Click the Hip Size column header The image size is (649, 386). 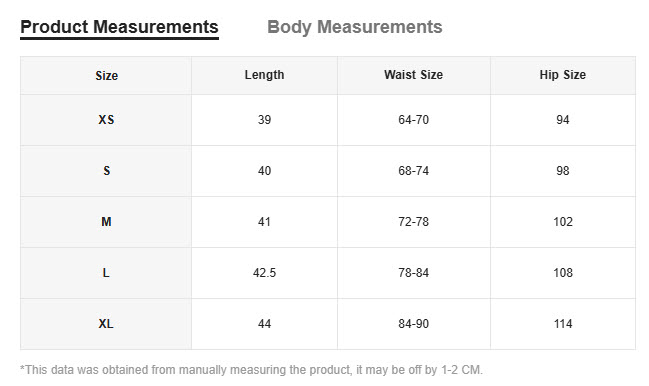point(563,75)
